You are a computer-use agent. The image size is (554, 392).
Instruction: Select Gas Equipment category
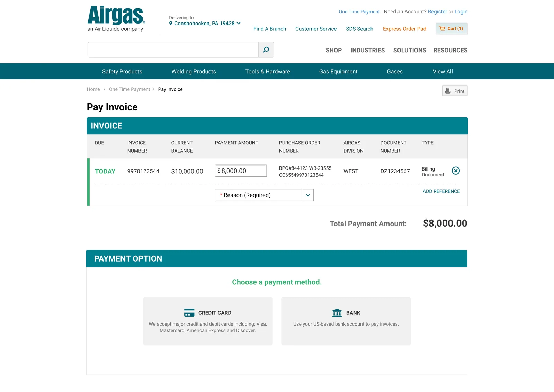338,71
